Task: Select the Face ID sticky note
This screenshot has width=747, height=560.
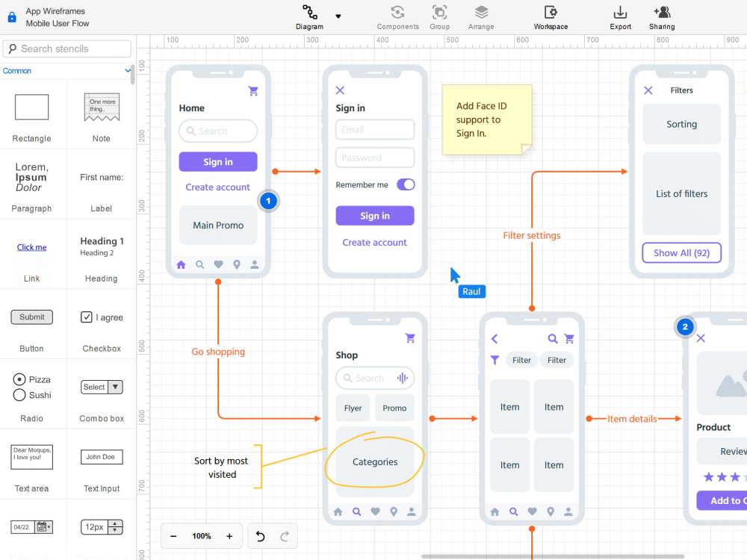Action: coord(487,119)
